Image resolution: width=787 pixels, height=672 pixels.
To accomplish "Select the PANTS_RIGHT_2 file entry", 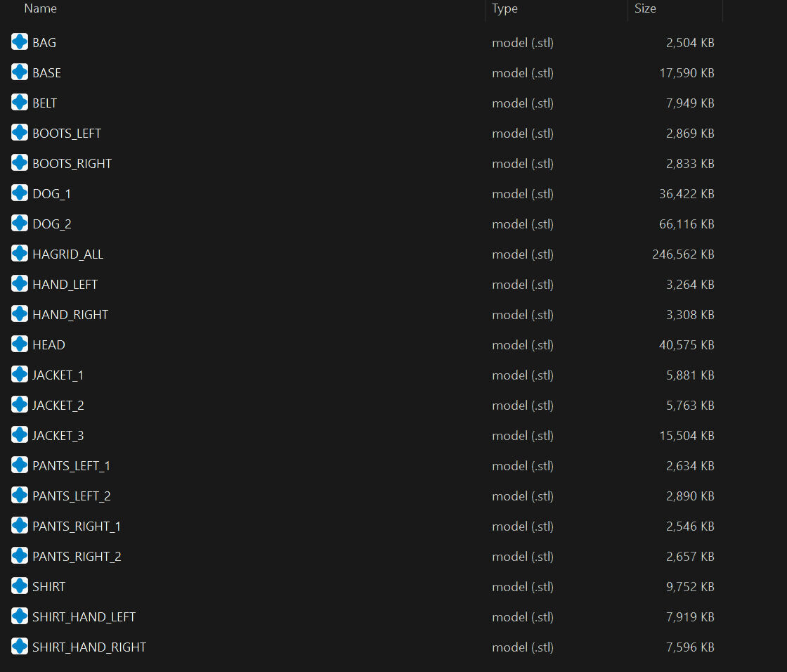I will point(77,557).
